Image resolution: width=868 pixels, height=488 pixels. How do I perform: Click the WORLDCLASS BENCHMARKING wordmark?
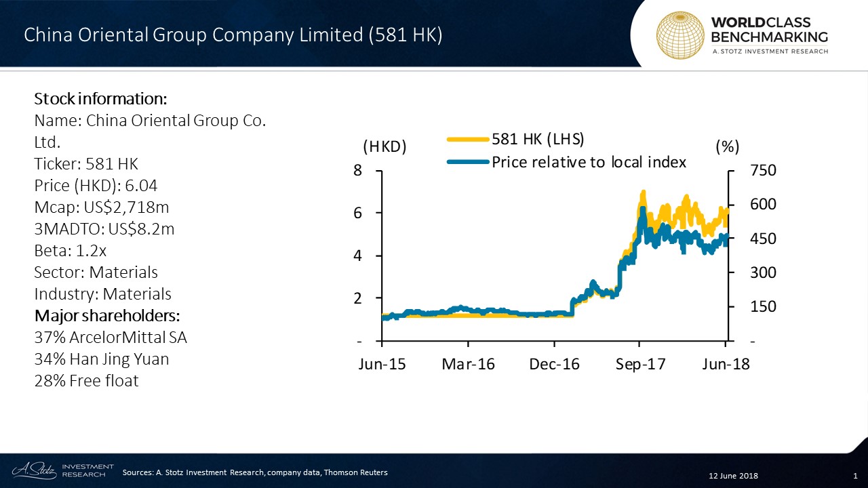[x=770, y=28]
